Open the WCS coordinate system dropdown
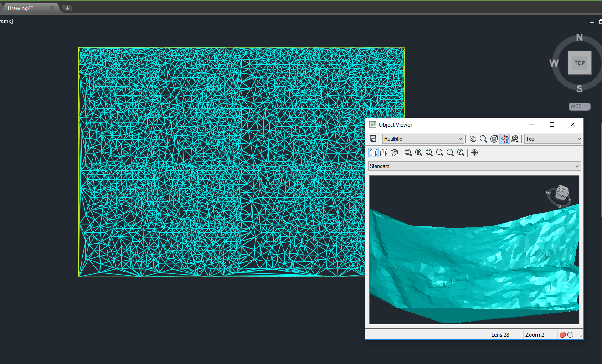This screenshot has height=364, width=602. click(580, 106)
